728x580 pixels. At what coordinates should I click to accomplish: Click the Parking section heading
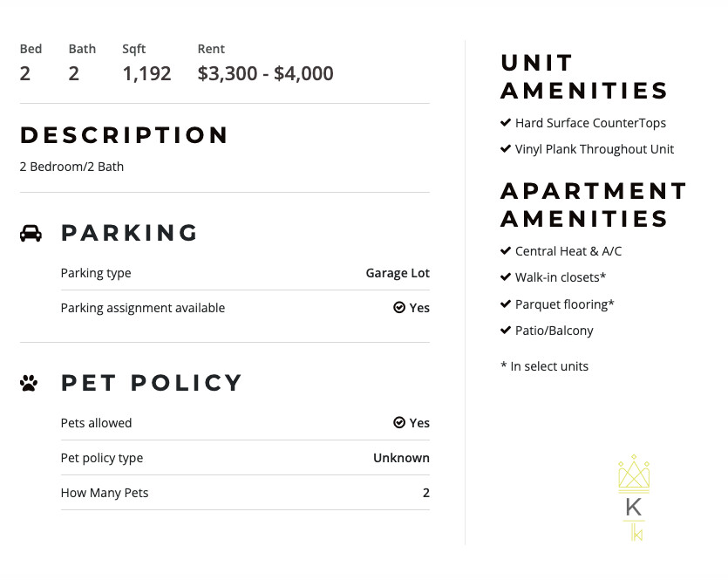click(130, 233)
